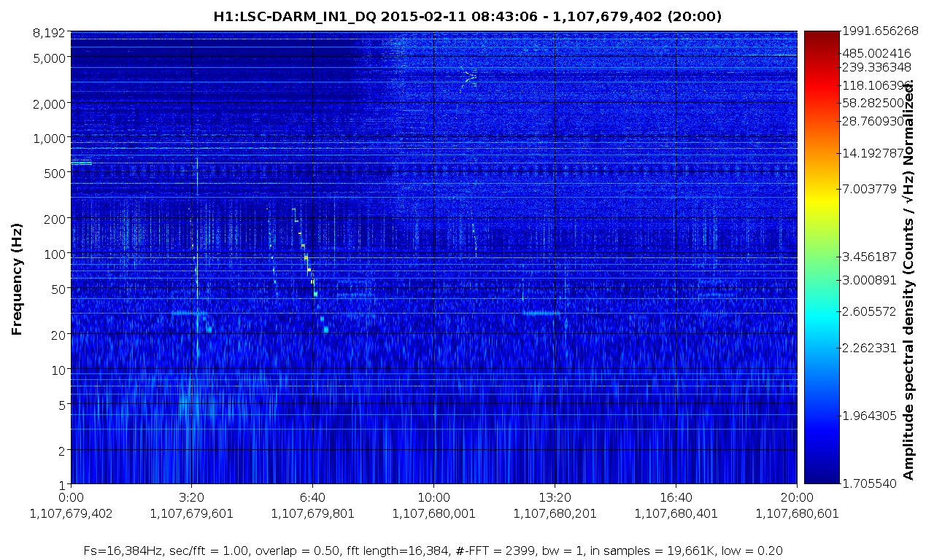Click the Frequency (Hz) vertical axis label

click(x=17, y=279)
